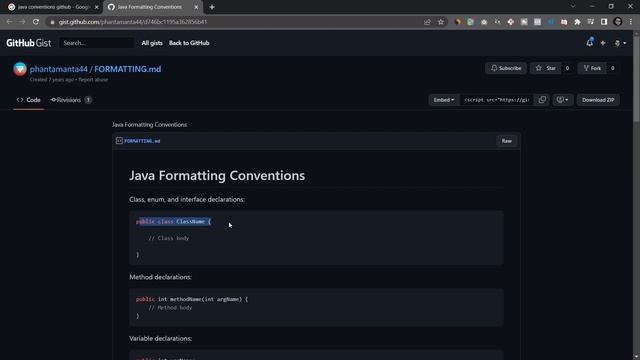Click the address bar URL
Screen dimensions: 640x360
(x=133, y=22)
